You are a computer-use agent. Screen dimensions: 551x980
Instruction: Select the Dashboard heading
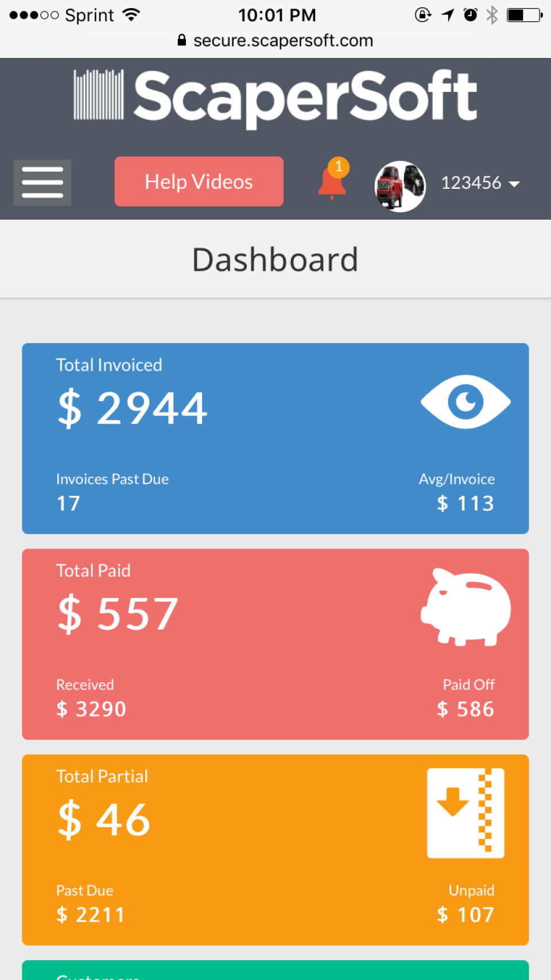pyautogui.click(x=275, y=259)
